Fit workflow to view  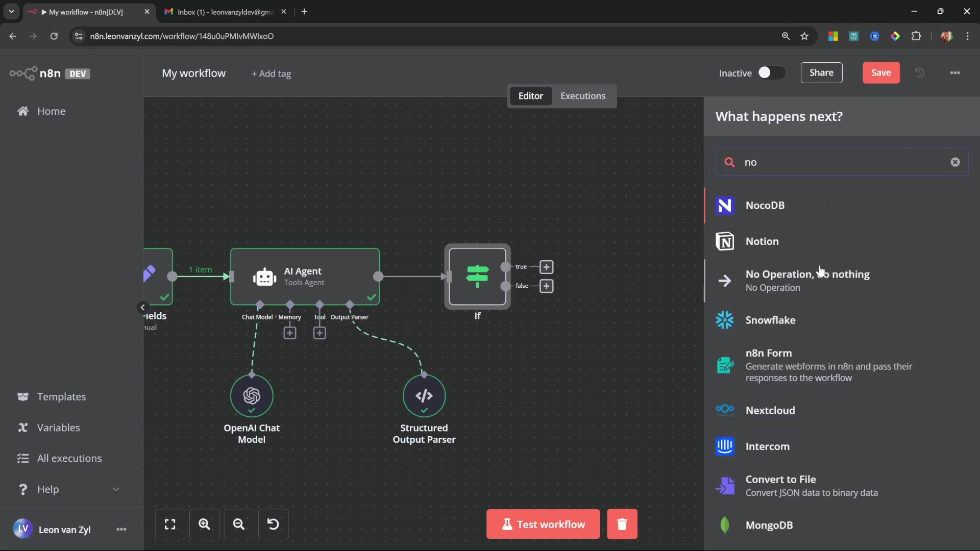click(170, 524)
